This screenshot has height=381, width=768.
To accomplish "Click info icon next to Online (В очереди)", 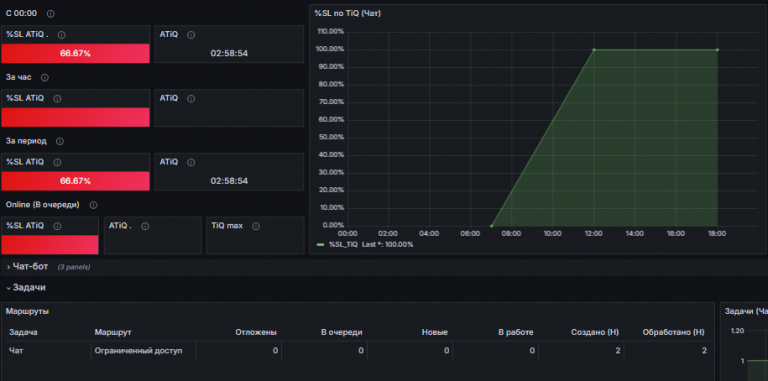I will pos(93,205).
